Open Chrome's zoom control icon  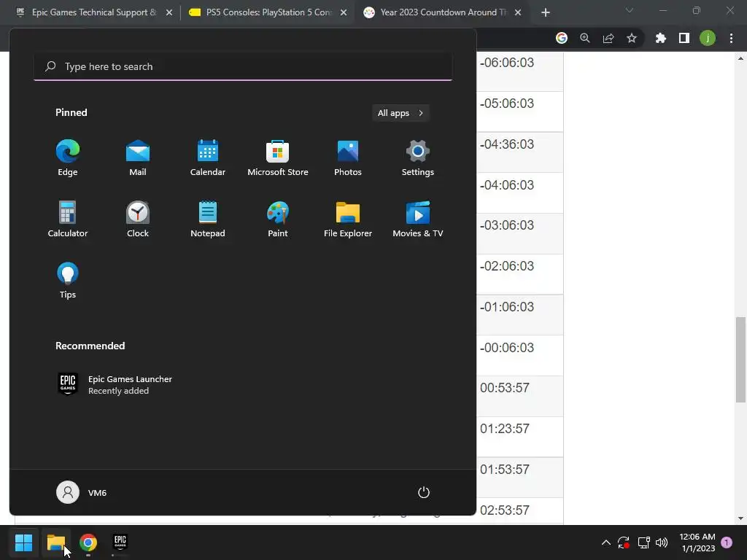585,38
